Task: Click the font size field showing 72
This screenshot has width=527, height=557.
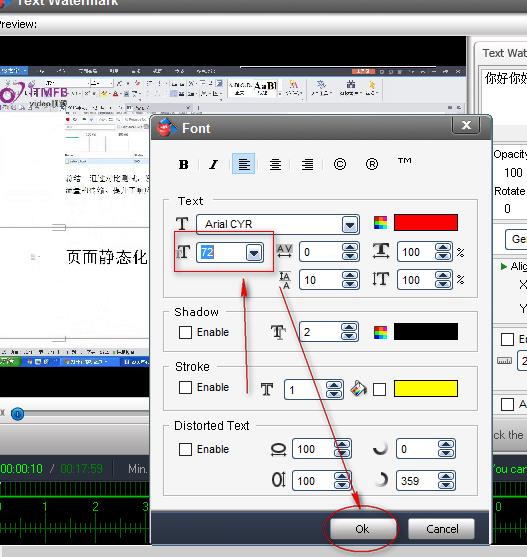Action: point(222,253)
